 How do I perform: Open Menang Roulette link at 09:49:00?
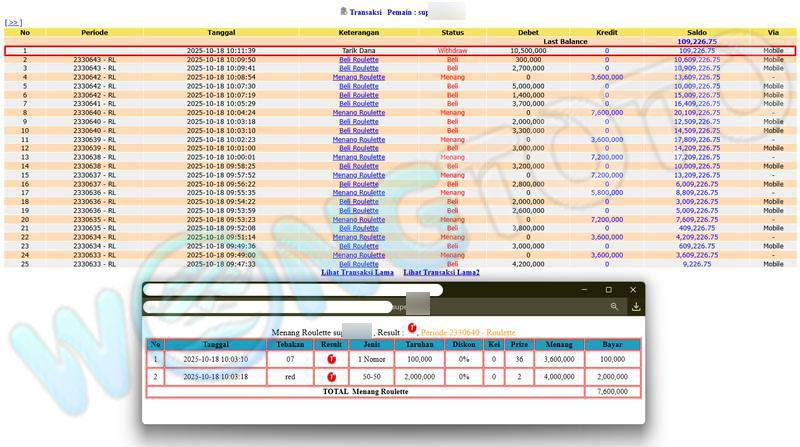[x=359, y=255]
